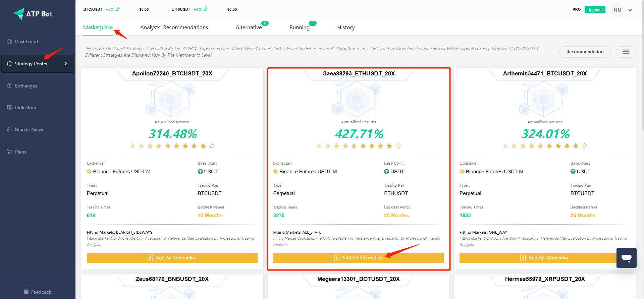This screenshot has height=299, width=644.
Task: Open the Running tab
Action: (300, 27)
